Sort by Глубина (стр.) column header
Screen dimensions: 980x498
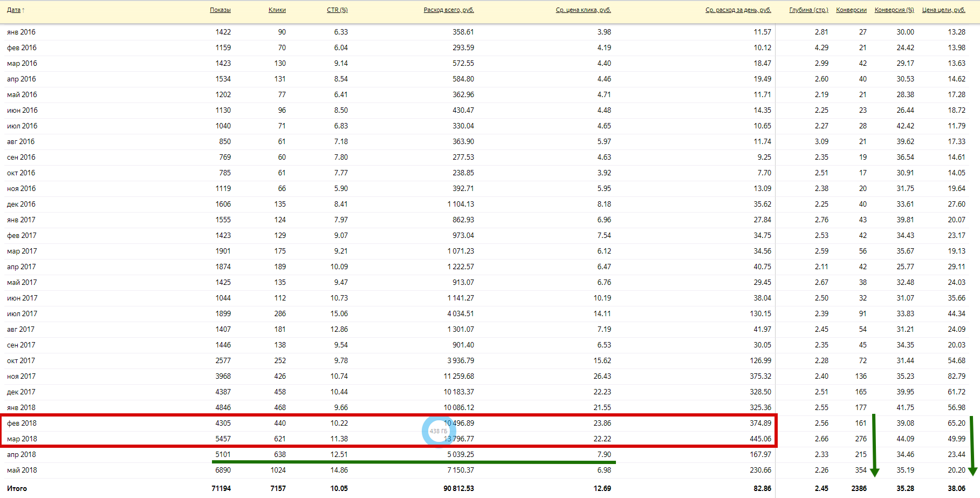808,10
